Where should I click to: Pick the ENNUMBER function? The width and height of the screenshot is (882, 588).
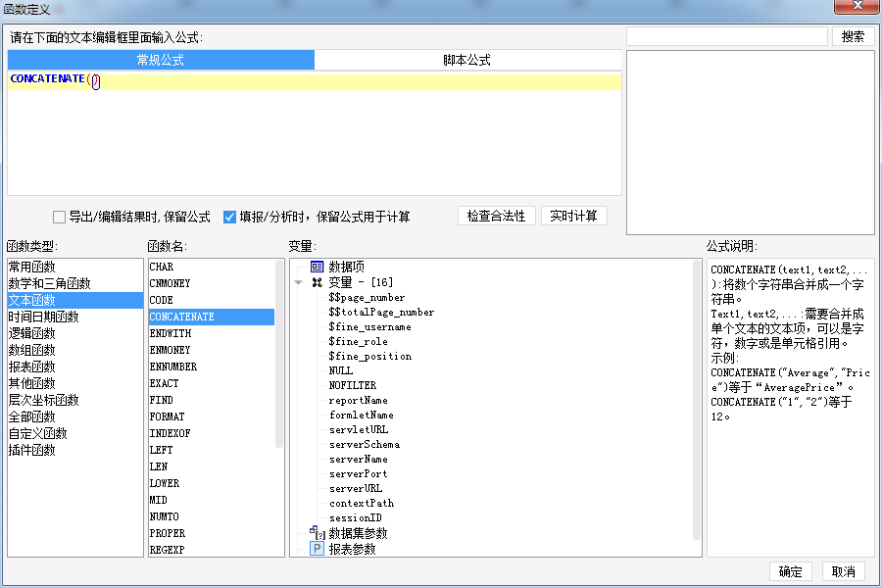(212, 367)
